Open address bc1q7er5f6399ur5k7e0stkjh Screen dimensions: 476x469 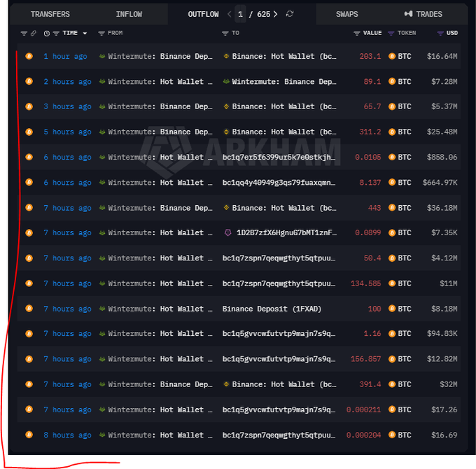[x=279, y=157]
